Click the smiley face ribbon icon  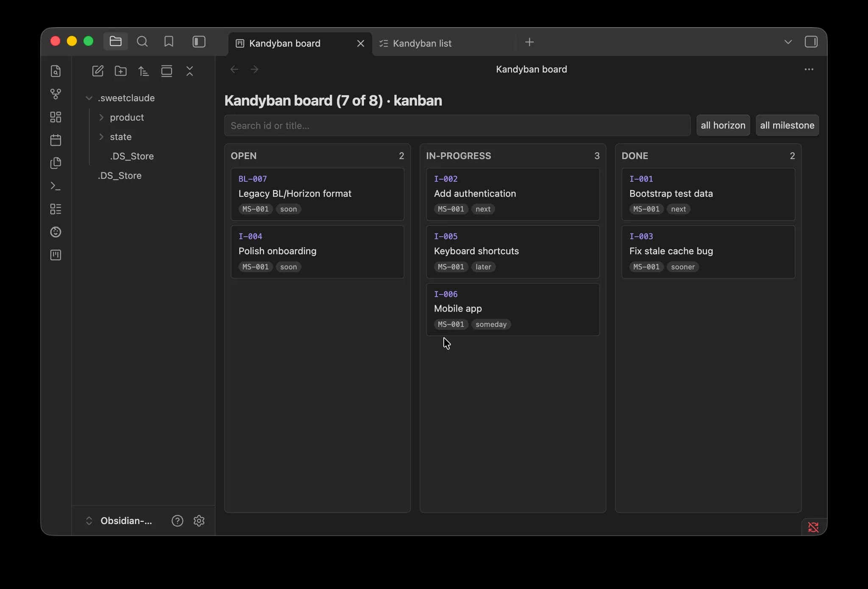click(x=56, y=232)
